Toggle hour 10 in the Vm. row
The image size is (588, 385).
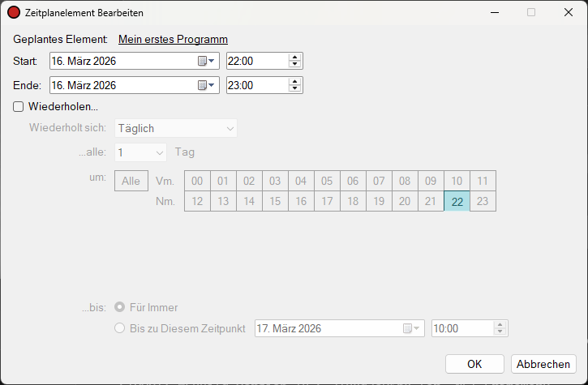pyautogui.click(x=457, y=181)
